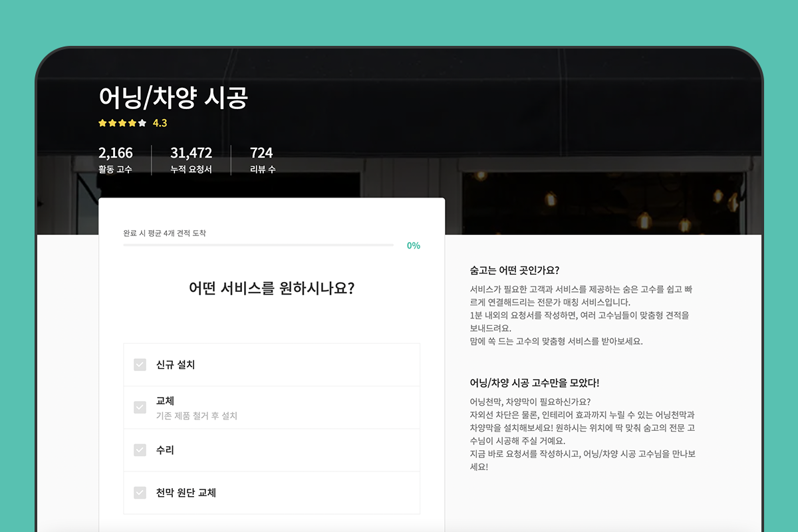Click the 0% progress label
The width and height of the screenshot is (798, 532).
412,245
